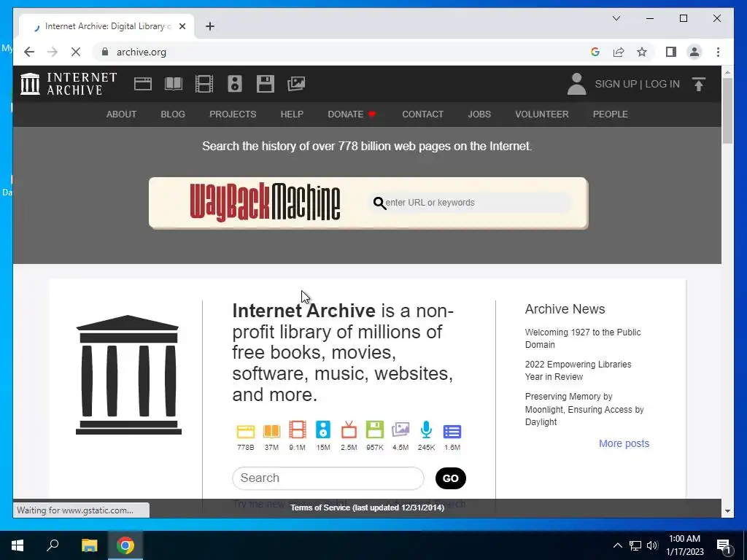Click More posts link

pyautogui.click(x=624, y=443)
